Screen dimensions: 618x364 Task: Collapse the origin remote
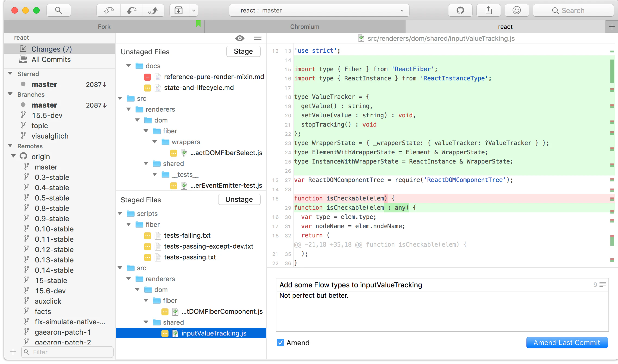click(13, 156)
